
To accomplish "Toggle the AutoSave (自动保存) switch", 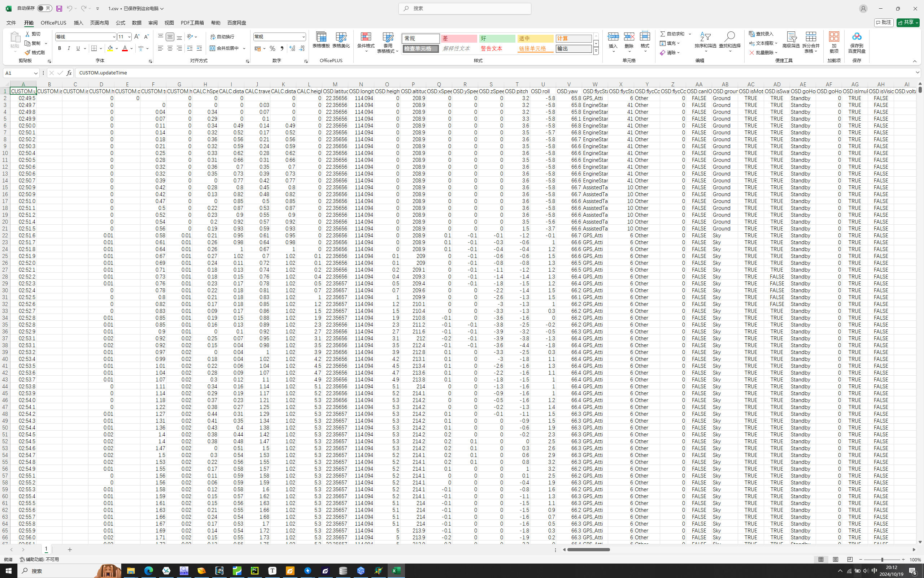I will click(44, 8).
